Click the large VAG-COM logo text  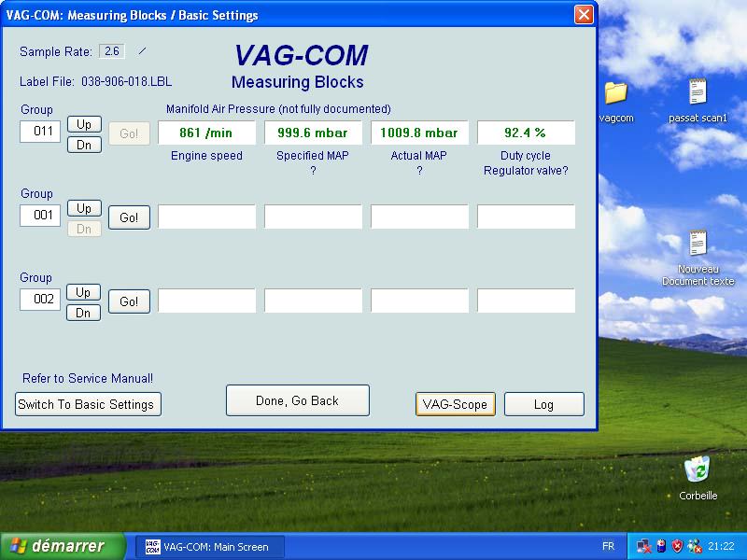pos(301,55)
